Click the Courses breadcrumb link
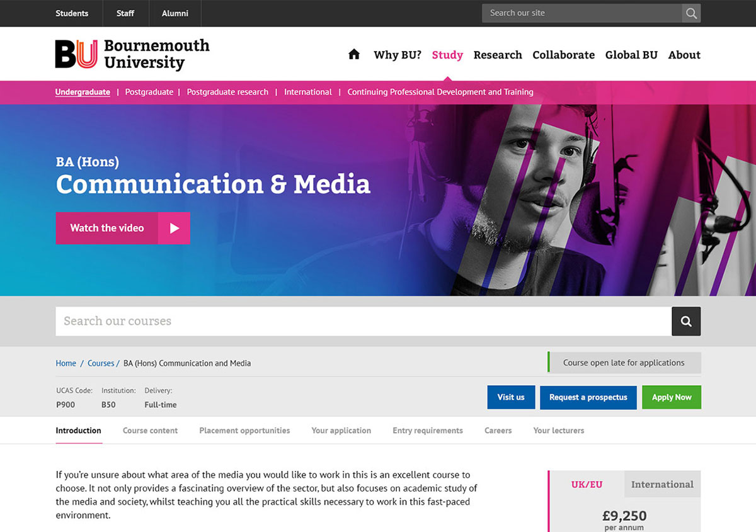 point(101,363)
